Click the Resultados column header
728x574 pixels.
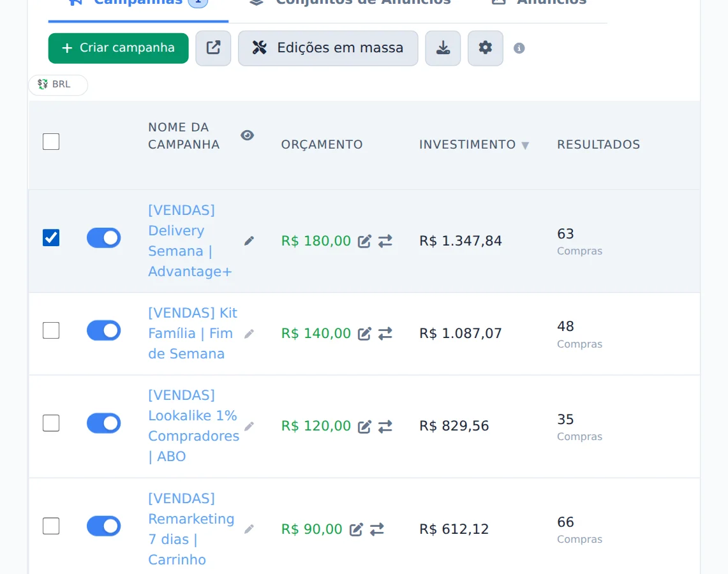point(598,144)
